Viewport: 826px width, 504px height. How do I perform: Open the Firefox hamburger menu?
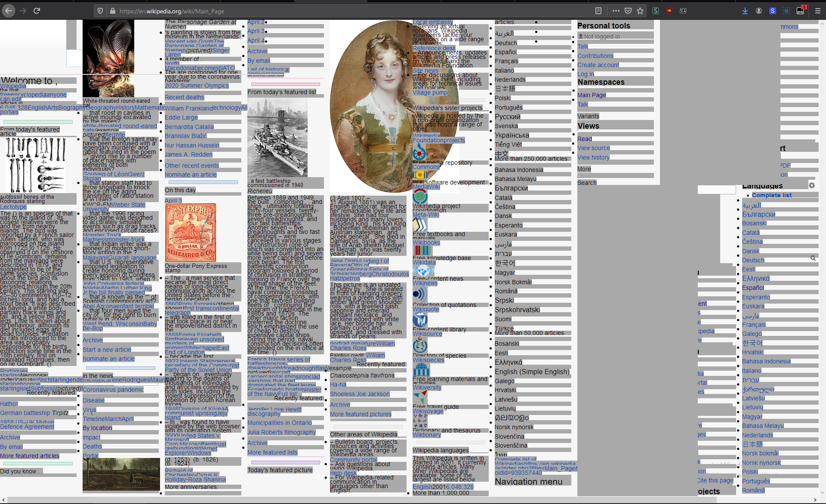[818, 11]
